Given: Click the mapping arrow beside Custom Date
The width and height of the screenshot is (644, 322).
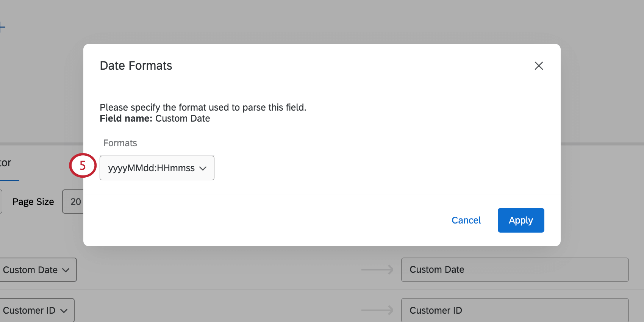Looking at the screenshot, I should 377,270.
